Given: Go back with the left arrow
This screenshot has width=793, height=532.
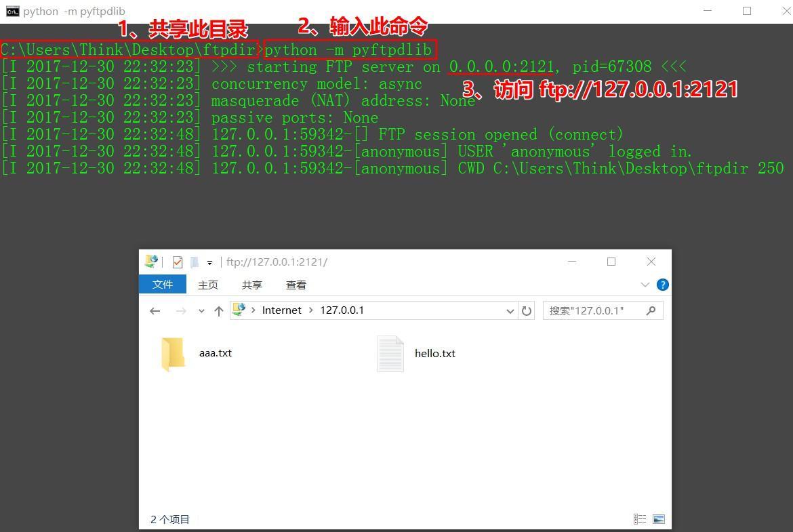Looking at the screenshot, I should coord(155,311).
